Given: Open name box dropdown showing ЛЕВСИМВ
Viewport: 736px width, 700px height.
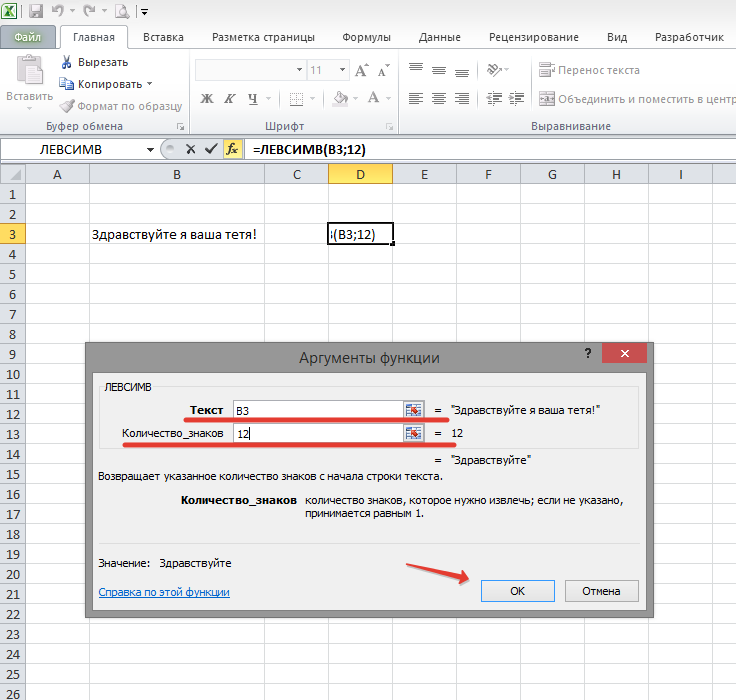Looking at the screenshot, I should pos(150,150).
